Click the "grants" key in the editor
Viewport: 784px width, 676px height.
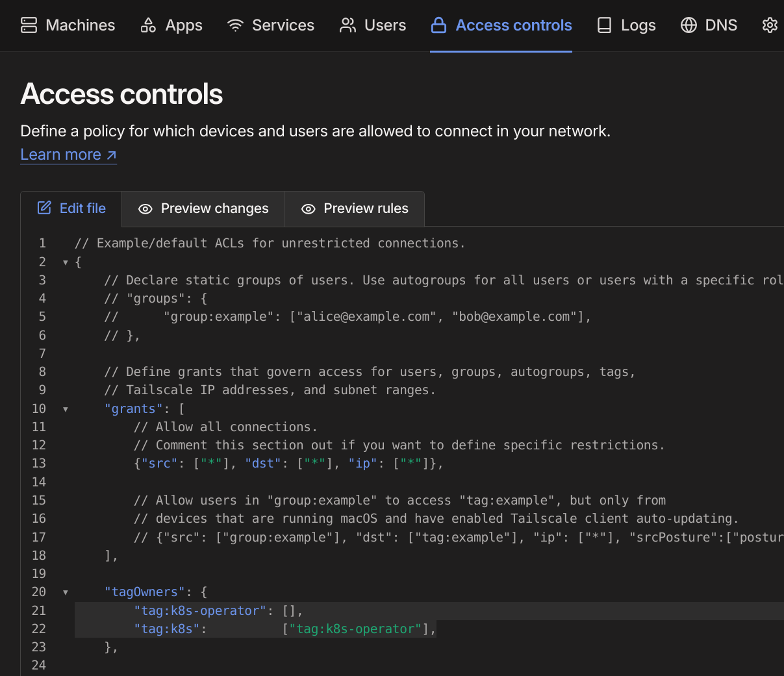pyautogui.click(x=134, y=408)
